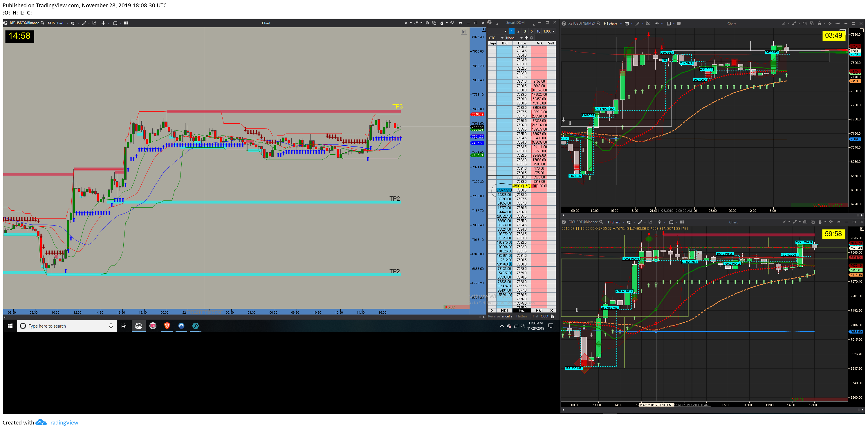Open Smart DOM settings gear
Screen dimensions: 868x430
tap(532, 38)
